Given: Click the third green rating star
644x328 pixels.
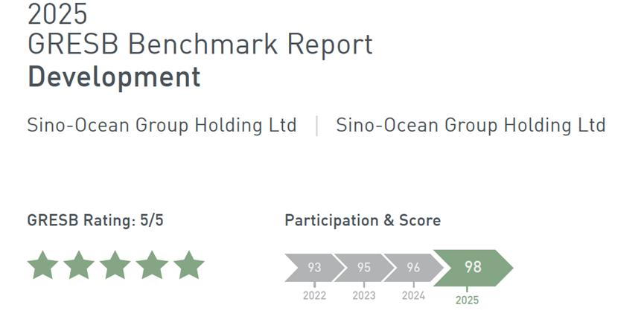Looking at the screenshot, I should pyautogui.click(x=115, y=266).
